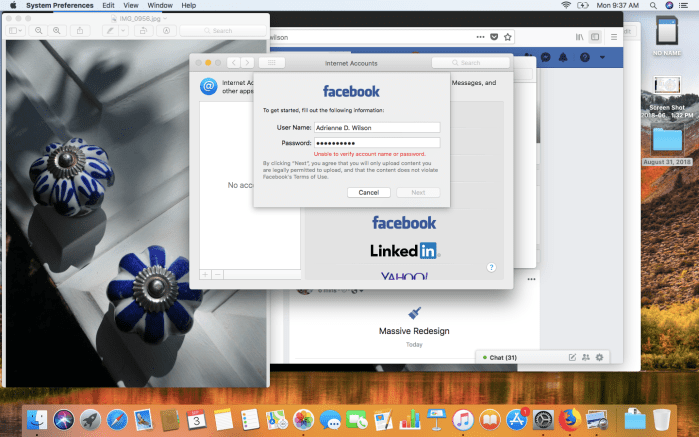699x437 pixels.
Task: Select LinkedIn account type
Action: (404, 250)
